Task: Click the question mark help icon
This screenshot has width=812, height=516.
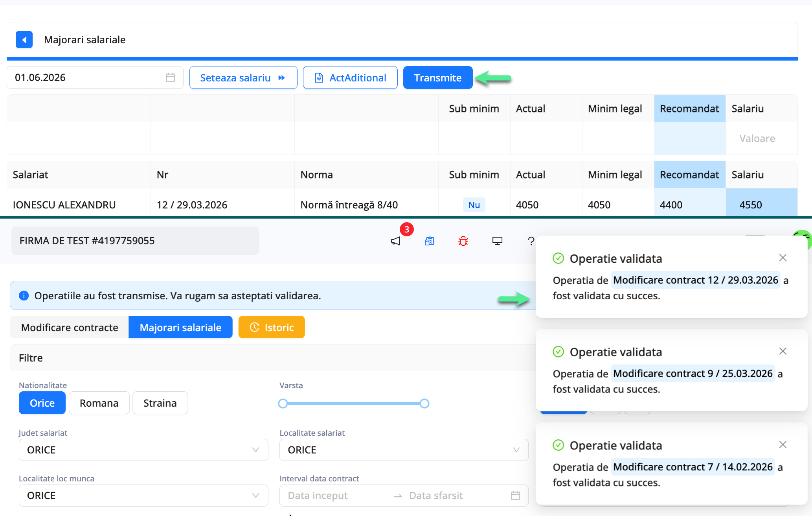Action: coord(531,241)
